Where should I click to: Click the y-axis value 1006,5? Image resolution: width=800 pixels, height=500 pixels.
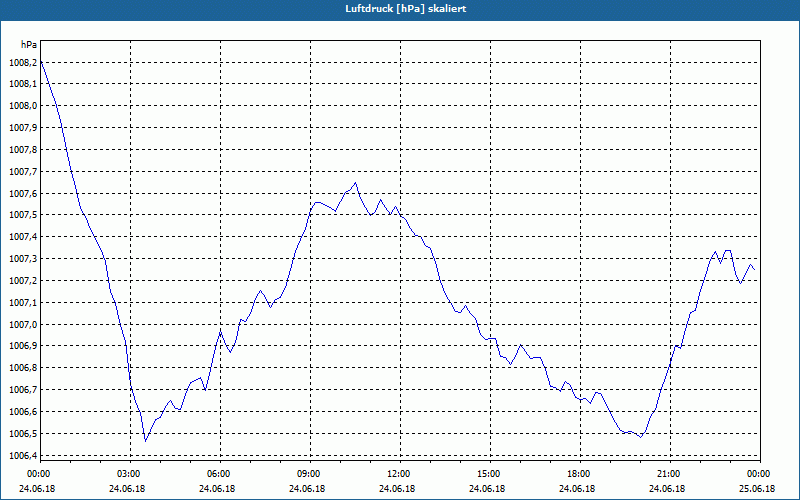pyautogui.click(x=23, y=434)
